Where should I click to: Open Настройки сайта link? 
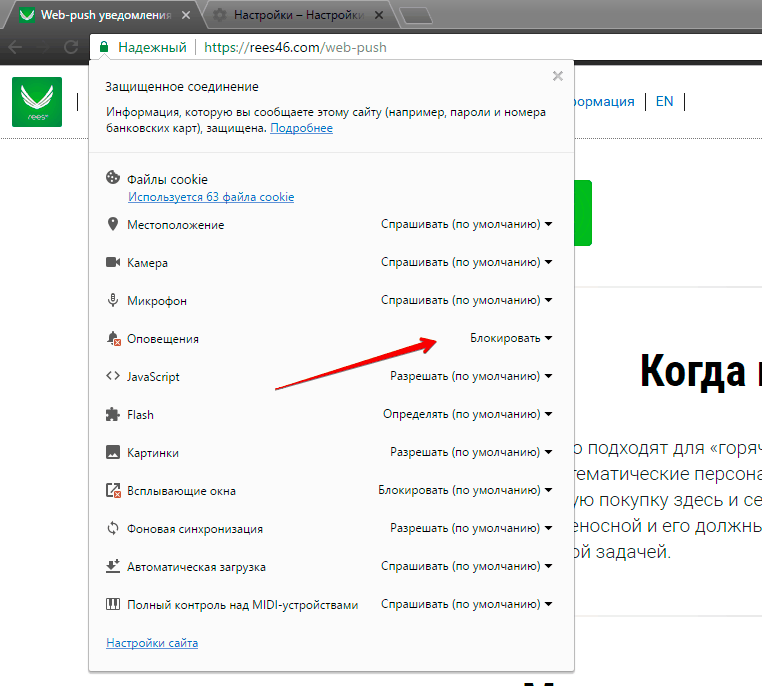tap(152, 643)
